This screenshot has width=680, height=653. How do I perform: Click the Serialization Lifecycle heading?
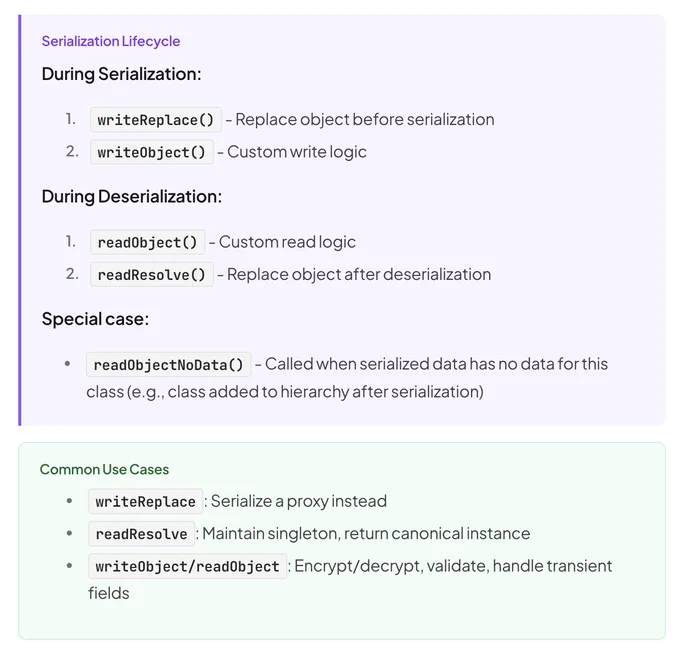(111, 41)
